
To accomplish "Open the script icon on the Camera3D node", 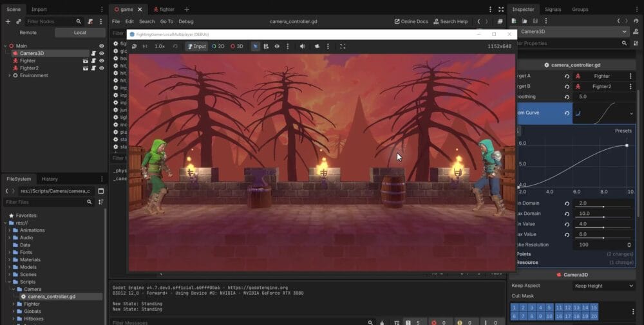I will pyautogui.click(x=93, y=53).
